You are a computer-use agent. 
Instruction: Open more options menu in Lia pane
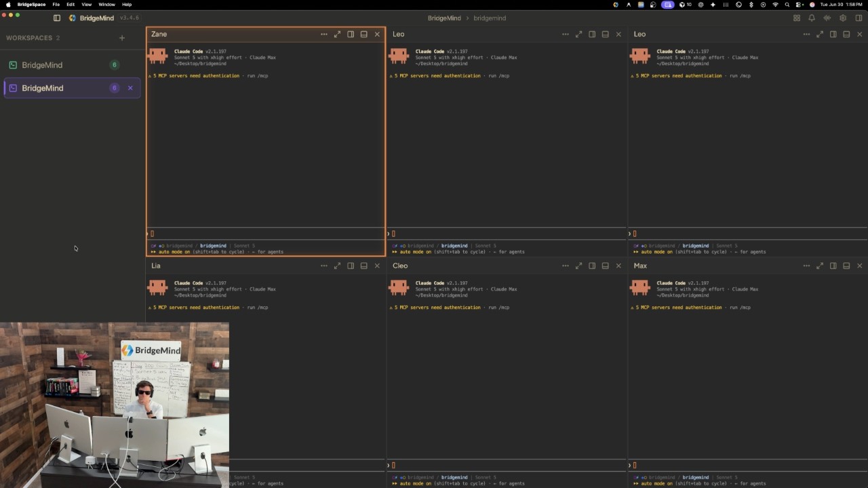324,266
